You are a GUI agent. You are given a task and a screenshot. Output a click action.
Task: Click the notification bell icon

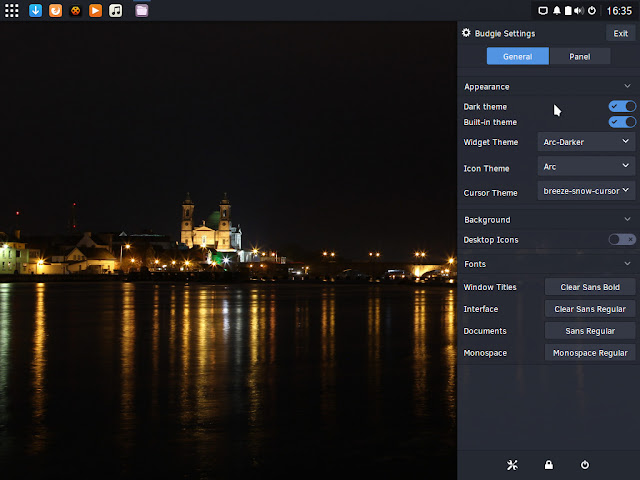pyautogui.click(x=556, y=11)
